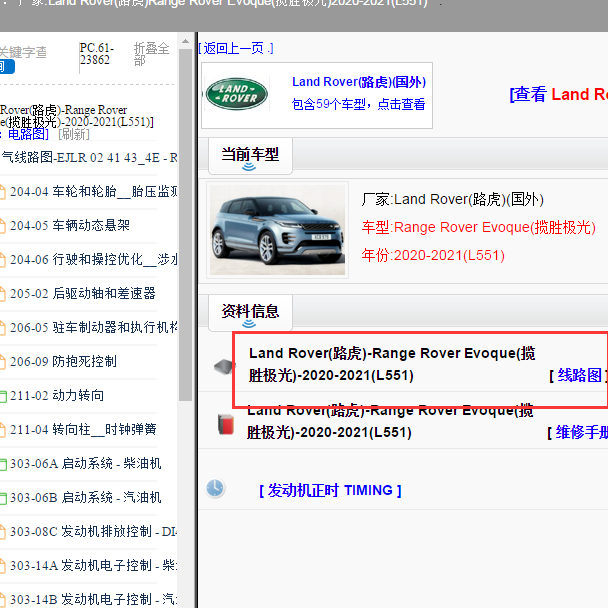Open folder 204-04 车轮和轮胎
Viewport: 608px width, 608px height.
click(89, 192)
